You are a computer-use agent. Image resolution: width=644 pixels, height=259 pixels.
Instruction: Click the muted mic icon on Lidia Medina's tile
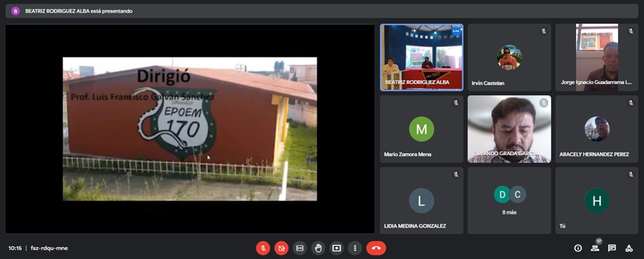(x=456, y=174)
